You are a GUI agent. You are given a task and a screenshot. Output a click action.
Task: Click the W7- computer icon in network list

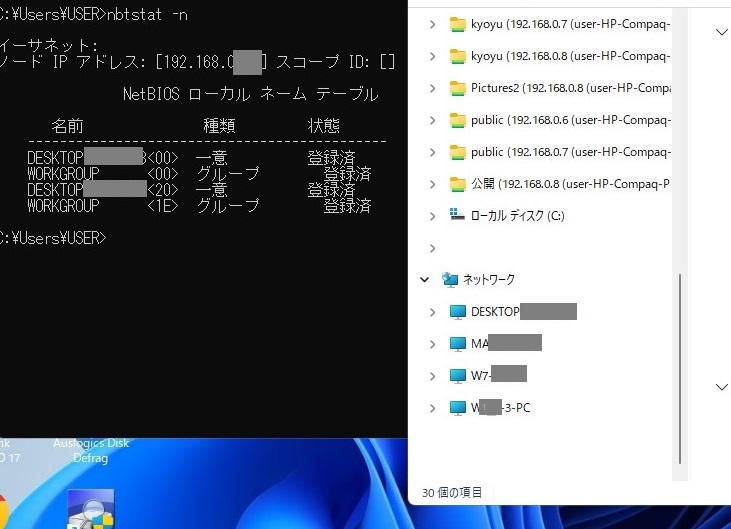pyautogui.click(x=458, y=376)
